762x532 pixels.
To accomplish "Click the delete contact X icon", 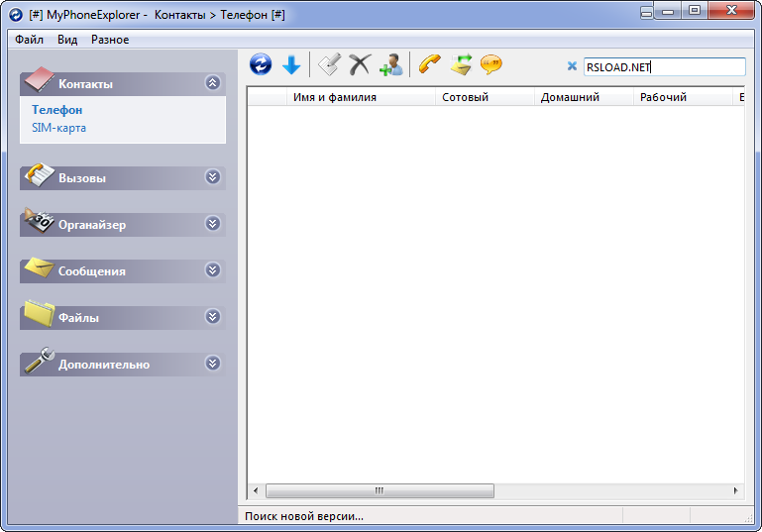I will (x=360, y=64).
